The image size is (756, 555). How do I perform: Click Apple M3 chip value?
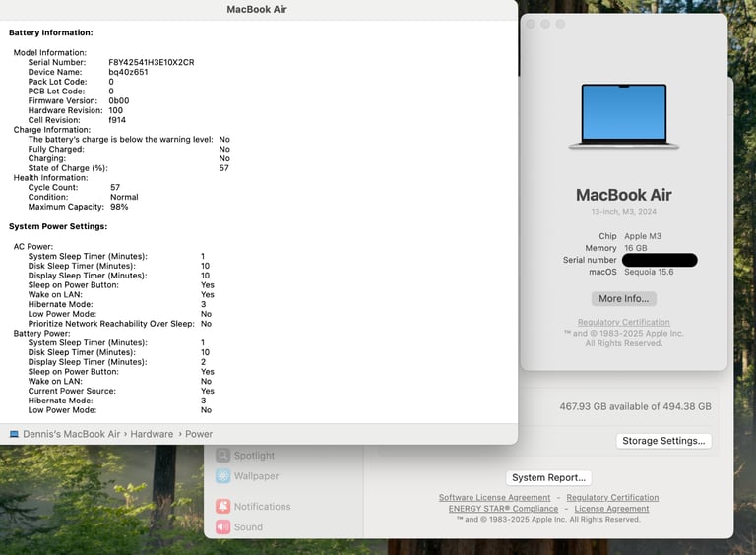(x=643, y=236)
